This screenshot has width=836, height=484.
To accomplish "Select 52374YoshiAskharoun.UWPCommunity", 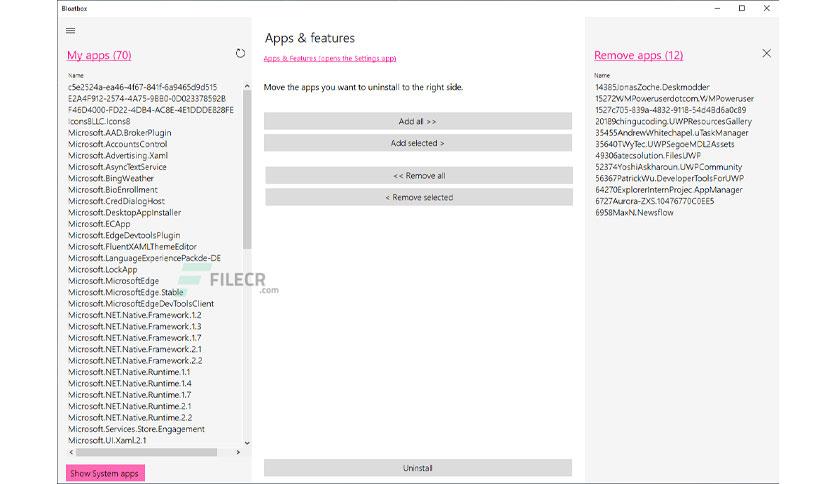I will tap(669, 167).
